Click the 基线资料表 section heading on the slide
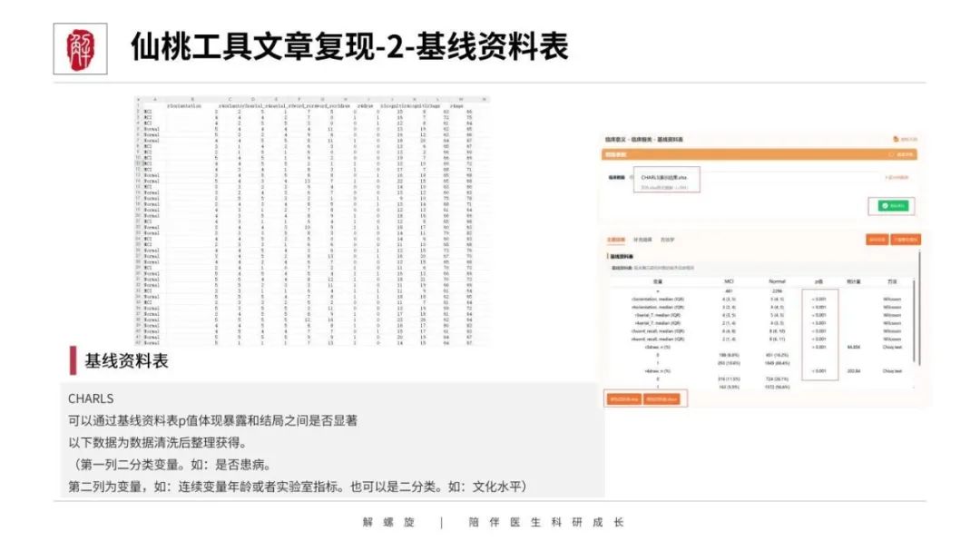 coord(126,361)
